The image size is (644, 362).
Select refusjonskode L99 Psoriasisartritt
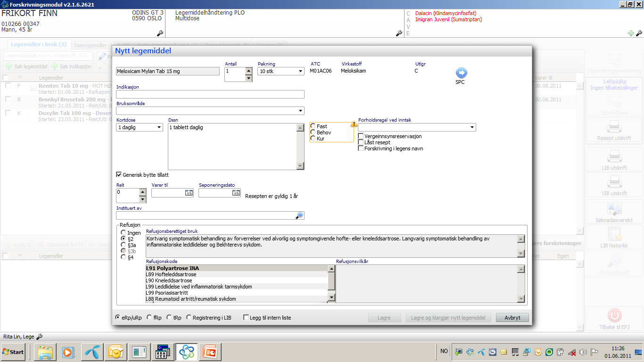[237, 293]
